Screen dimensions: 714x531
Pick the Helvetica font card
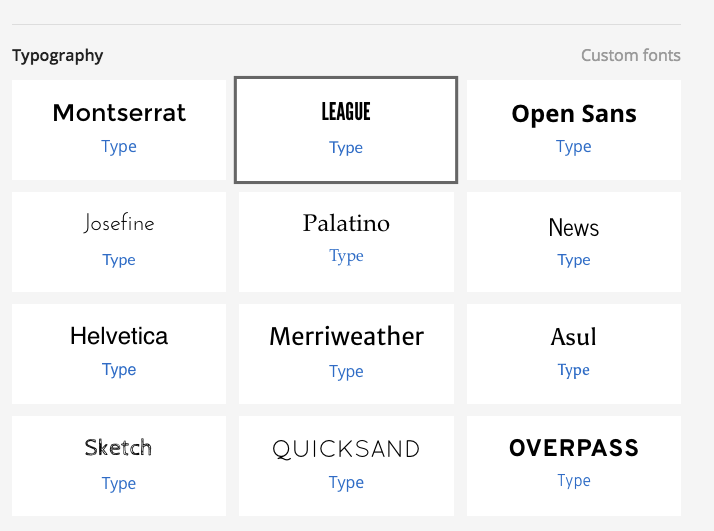pyautogui.click(x=119, y=354)
